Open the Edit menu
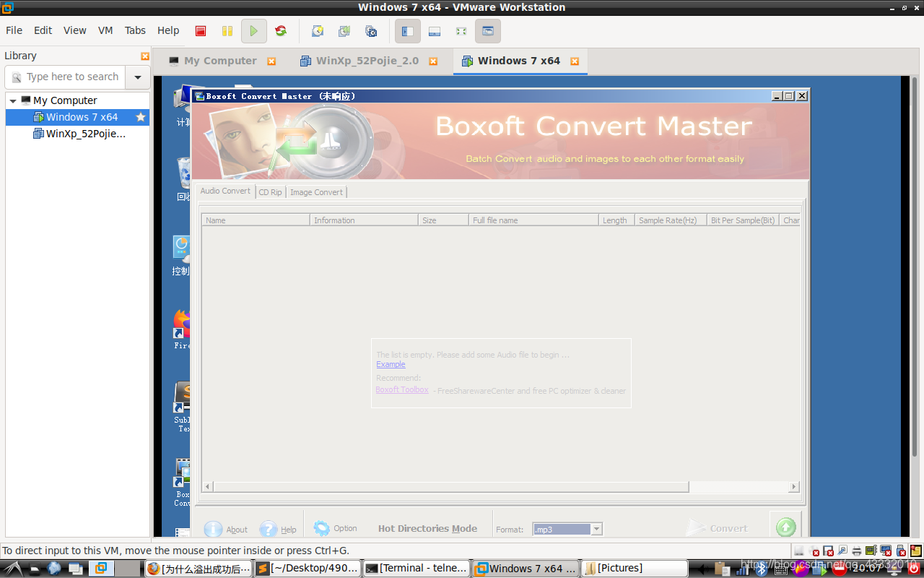 (43, 30)
